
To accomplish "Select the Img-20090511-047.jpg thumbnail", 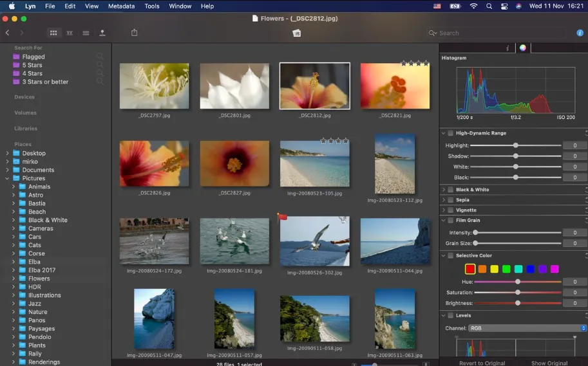I will coord(154,319).
